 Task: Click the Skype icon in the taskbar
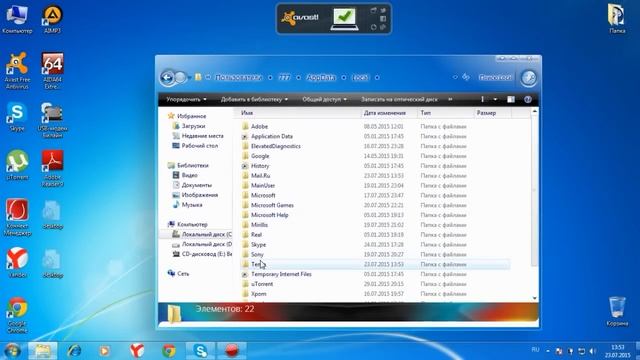pos(200,351)
